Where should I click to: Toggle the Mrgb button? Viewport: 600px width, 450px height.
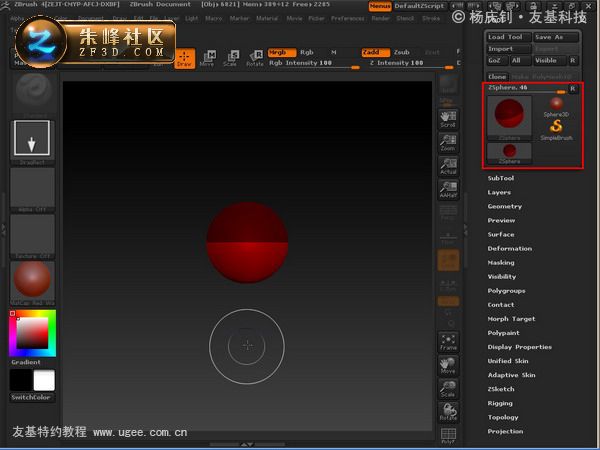tap(282, 52)
